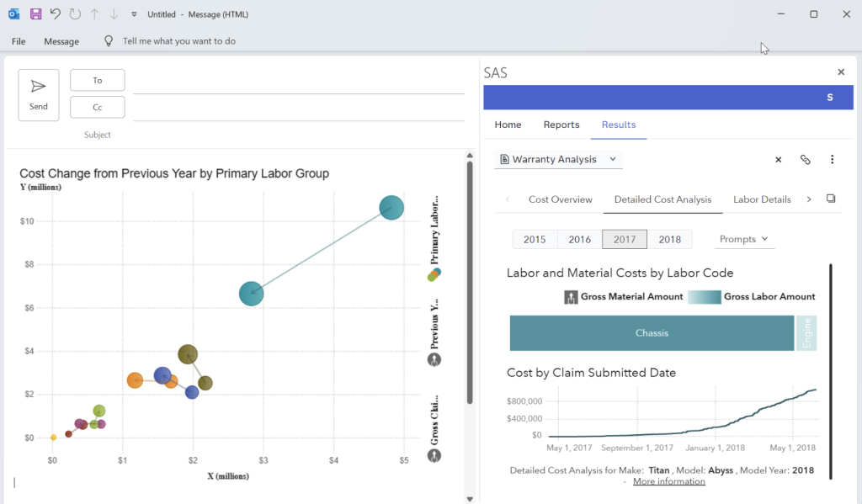Viewport: 862px width, 504px height.
Task: Switch to the Reports tab
Action: tap(561, 125)
